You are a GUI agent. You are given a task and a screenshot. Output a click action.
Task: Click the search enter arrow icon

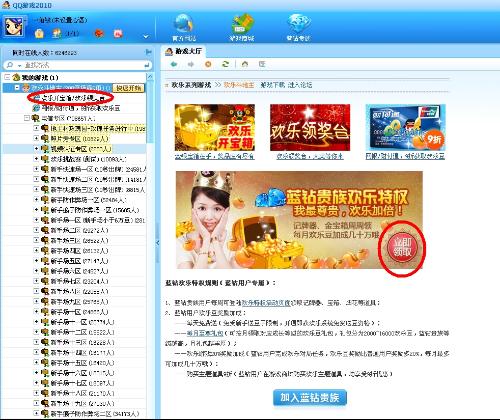(147, 65)
